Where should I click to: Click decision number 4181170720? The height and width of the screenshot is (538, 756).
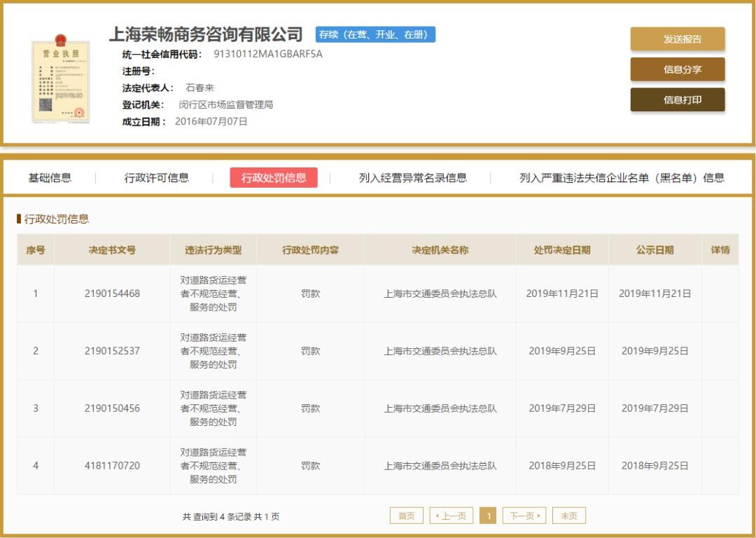point(112,466)
